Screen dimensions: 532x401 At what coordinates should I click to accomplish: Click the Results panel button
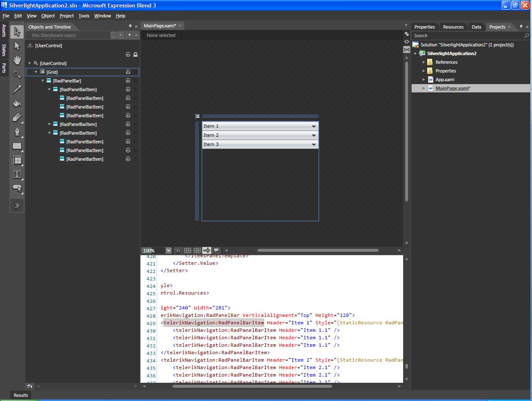(21, 395)
